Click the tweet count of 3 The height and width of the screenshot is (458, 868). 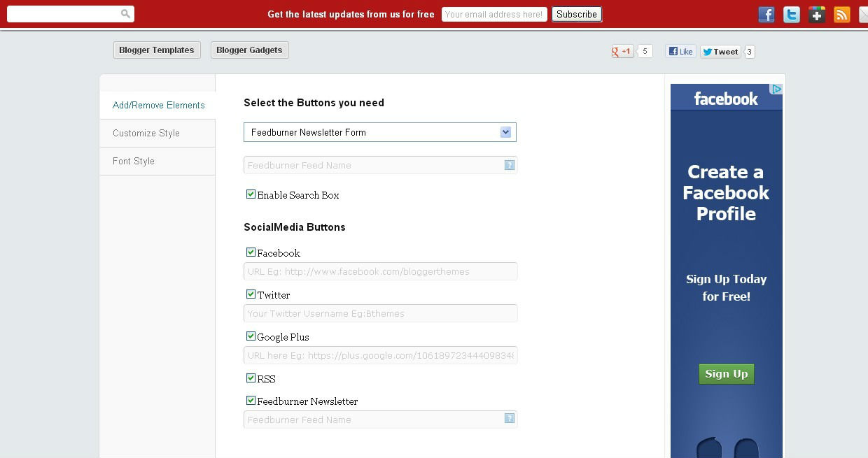750,51
